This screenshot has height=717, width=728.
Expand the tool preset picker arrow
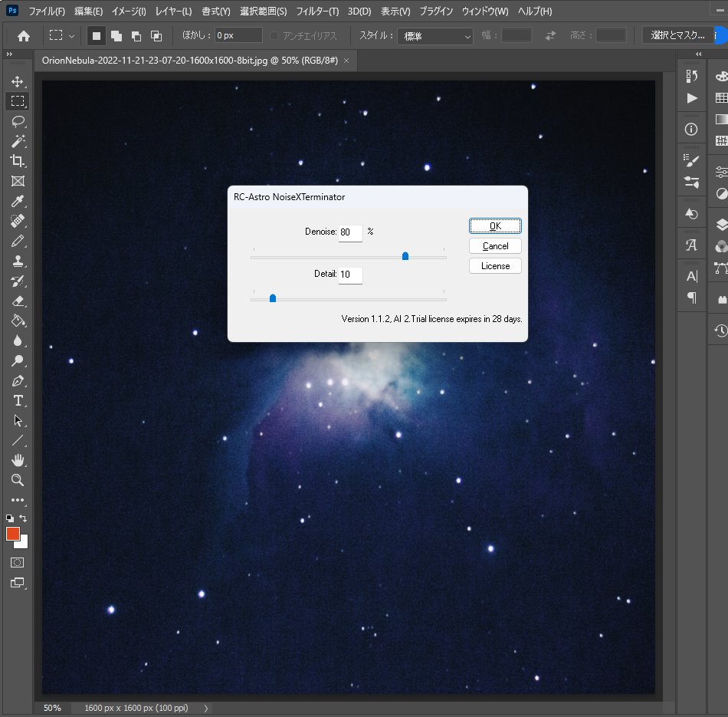(71, 36)
